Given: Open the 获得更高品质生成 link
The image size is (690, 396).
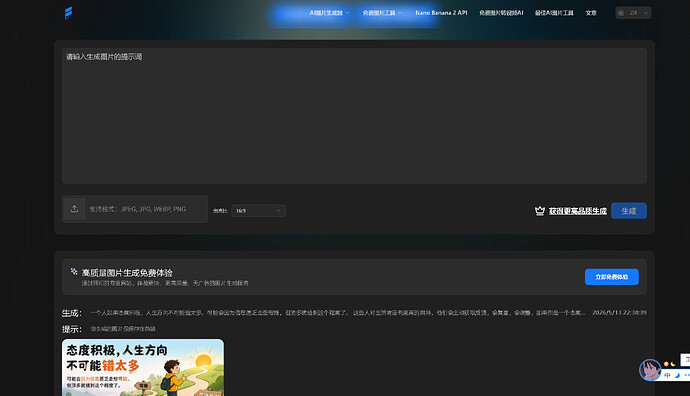Looking at the screenshot, I should pyautogui.click(x=578, y=211).
